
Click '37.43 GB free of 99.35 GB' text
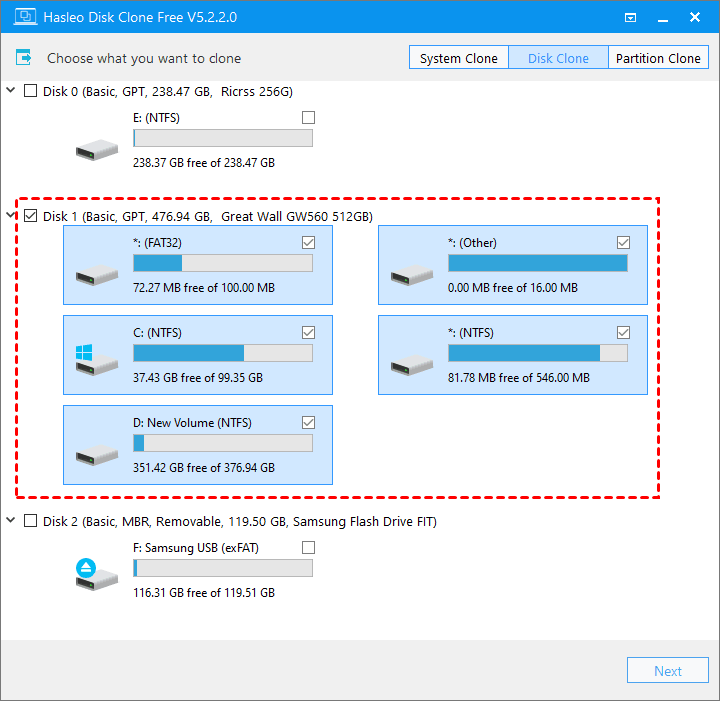coord(198,377)
